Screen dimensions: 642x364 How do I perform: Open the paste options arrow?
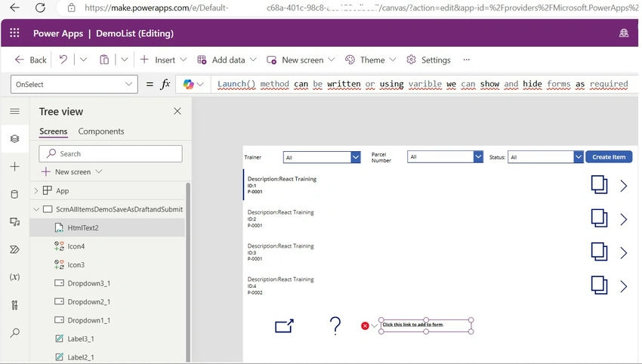click(125, 60)
